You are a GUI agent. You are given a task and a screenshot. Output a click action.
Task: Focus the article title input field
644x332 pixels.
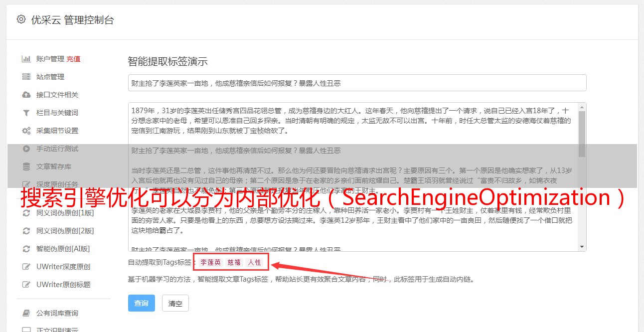(357, 83)
